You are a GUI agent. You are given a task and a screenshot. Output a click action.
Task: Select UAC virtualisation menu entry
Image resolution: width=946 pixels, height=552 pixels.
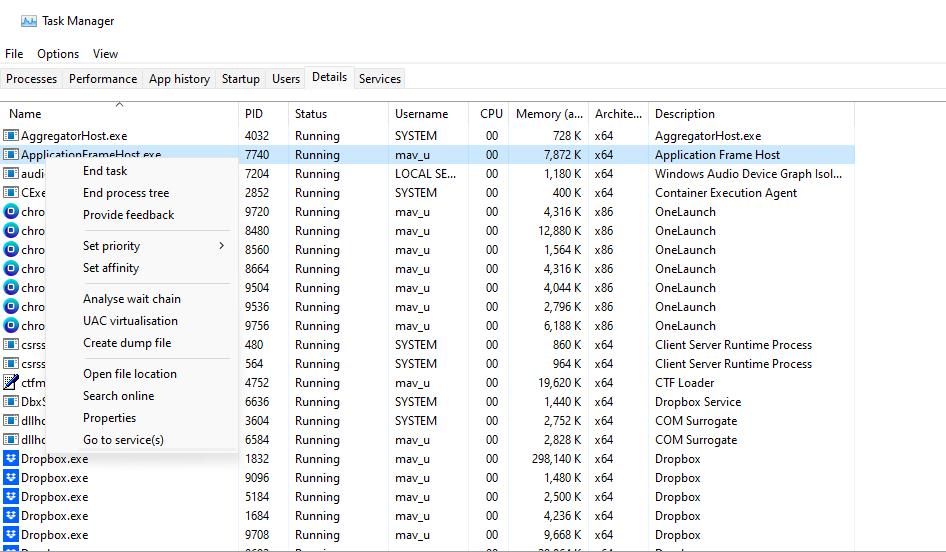(x=130, y=321)
